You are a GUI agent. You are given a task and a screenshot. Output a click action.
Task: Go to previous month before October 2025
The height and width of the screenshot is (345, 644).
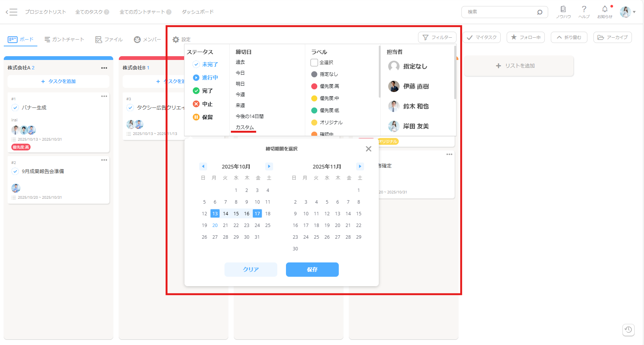coord(203,166)
